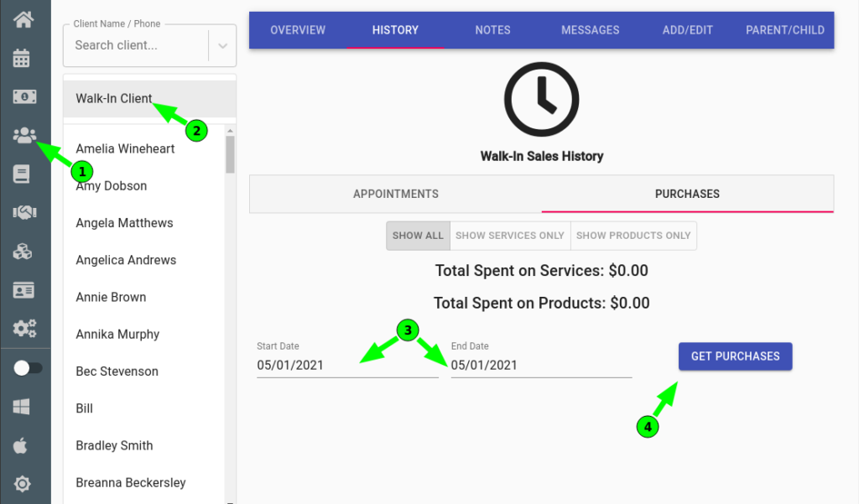Select client Amy Dobson
Image resolution: width=859 pixels, height=504 pixels.
[144, 185]
